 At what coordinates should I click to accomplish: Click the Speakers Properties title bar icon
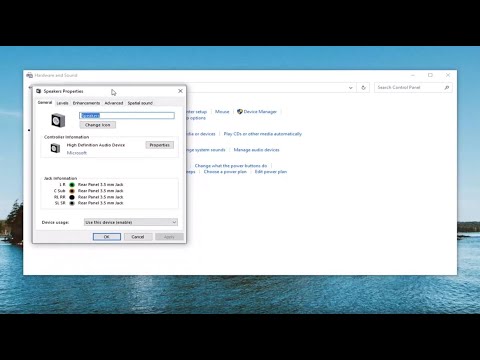pos(38,91)
